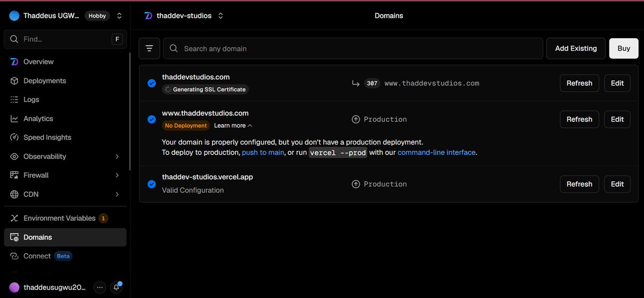644x298 pixels.
Task: Click the Domains sidebar icon
Action: coord(14,237)
